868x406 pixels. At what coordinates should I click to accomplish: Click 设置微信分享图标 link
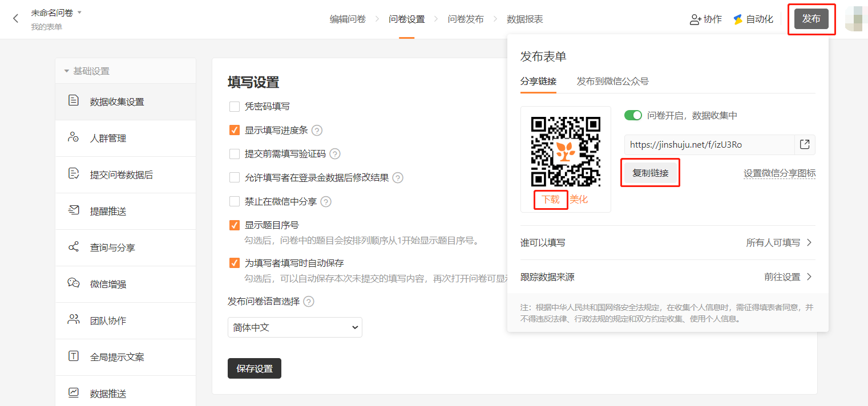point(780,173)
